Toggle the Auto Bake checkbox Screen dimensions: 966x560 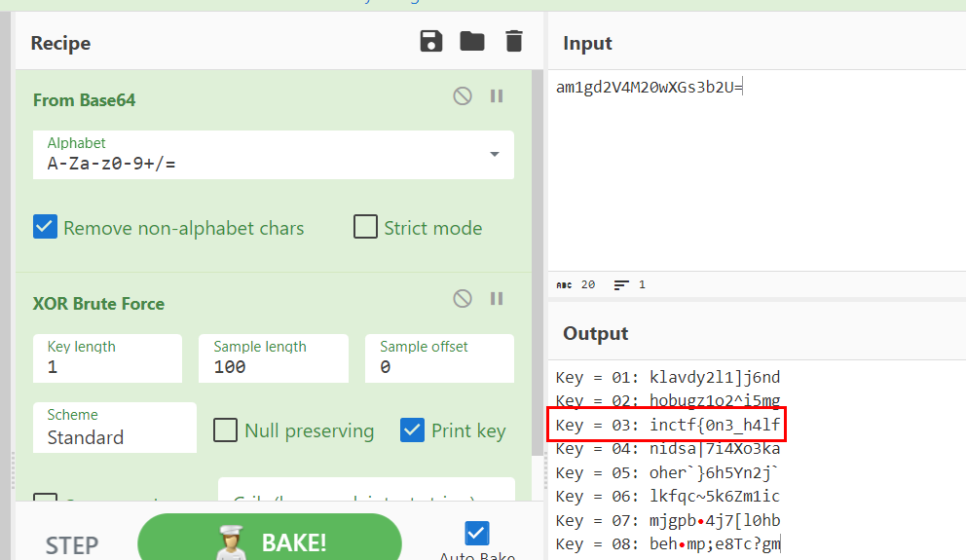[477, 534]
